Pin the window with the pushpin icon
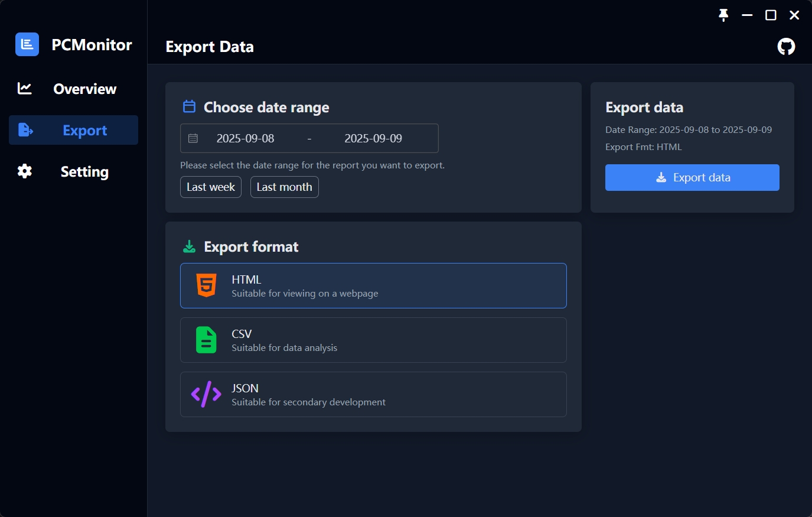 pyautogui.click(x=723, y=15)
